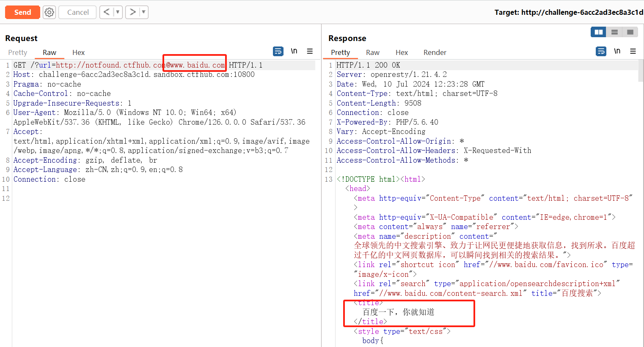Select the Response Pretty tab
644x347 pixels.
tap(341, 52)
